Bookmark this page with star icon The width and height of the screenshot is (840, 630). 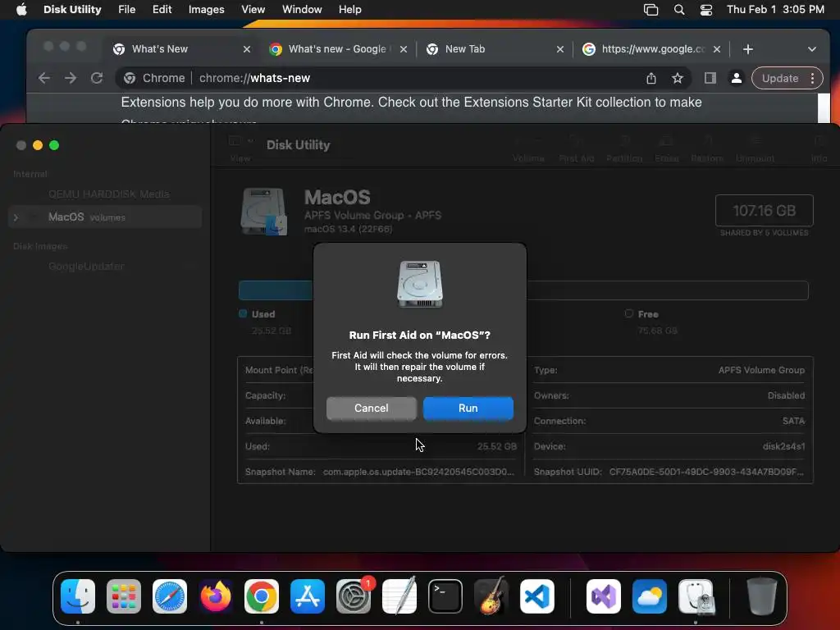point(677,78)
